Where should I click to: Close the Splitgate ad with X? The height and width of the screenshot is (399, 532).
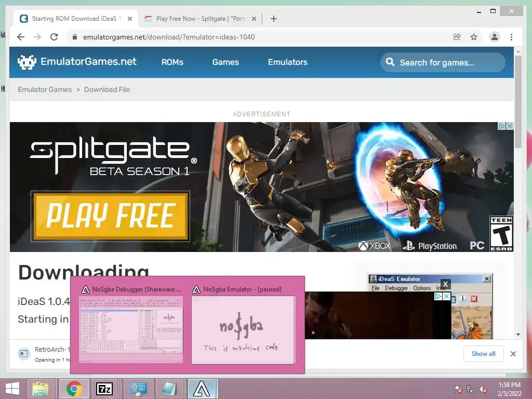click(x=510, y=126)
